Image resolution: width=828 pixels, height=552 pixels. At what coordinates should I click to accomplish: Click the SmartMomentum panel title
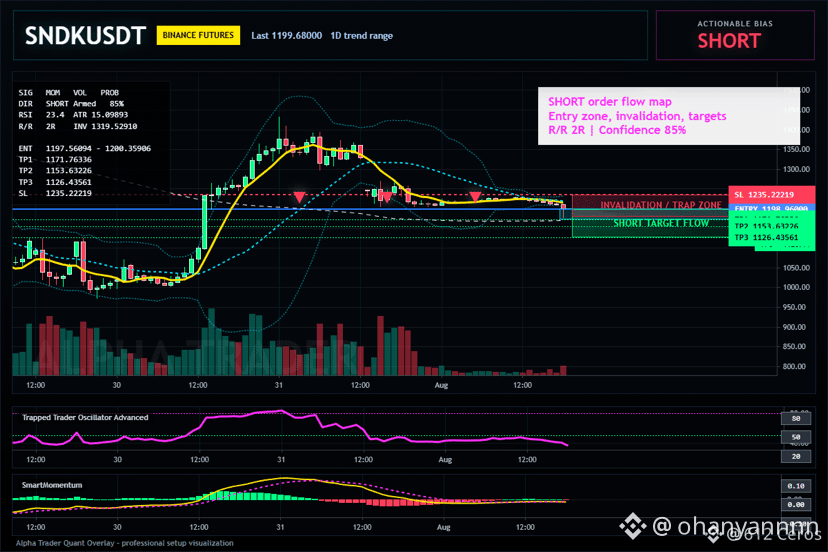pyautogui.click(x=52, y=485)
